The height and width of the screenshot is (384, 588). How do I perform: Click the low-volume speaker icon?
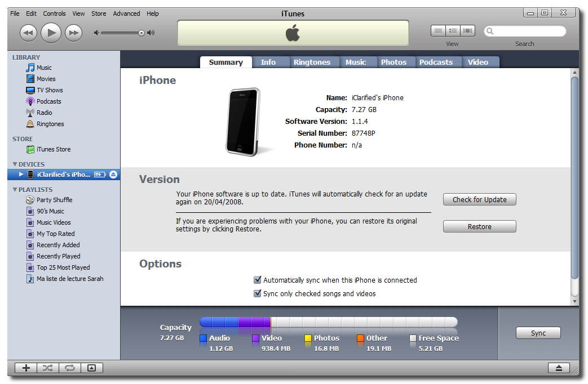(x=96, y=33)
